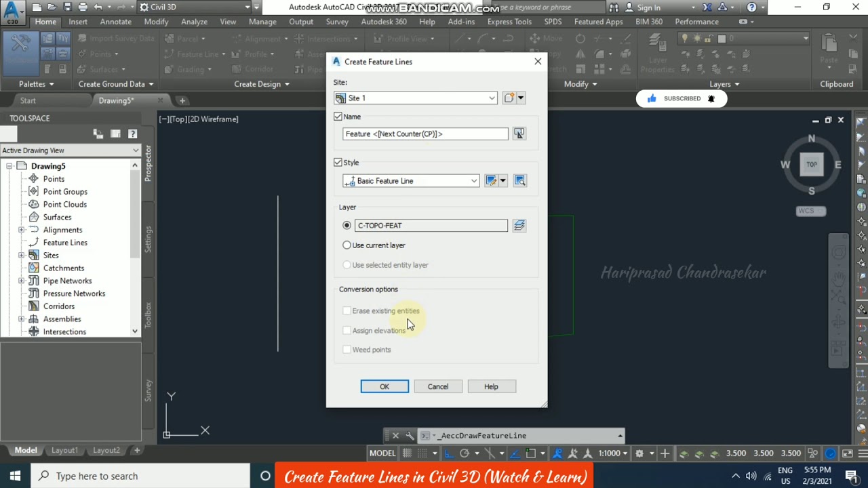The image size is (868, 488).
Task: Click the command line customize wrench icon
Action: (x=410, y=436)
